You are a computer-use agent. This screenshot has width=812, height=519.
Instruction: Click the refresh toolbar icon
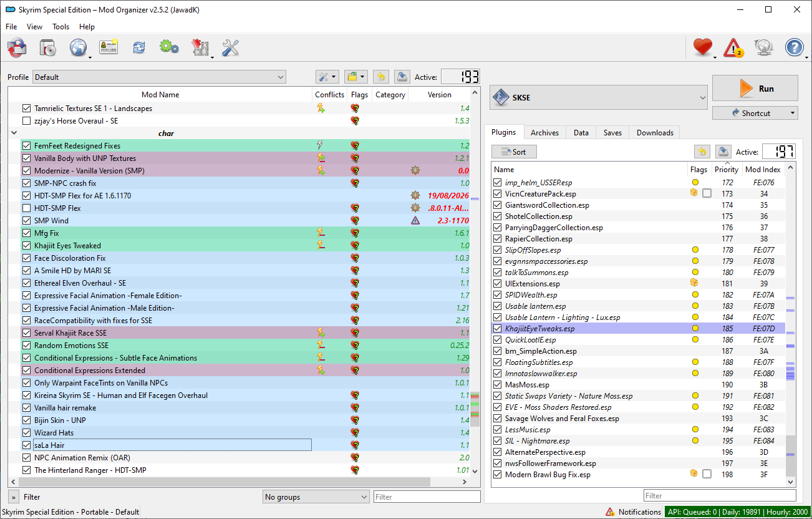pos(138,47)
